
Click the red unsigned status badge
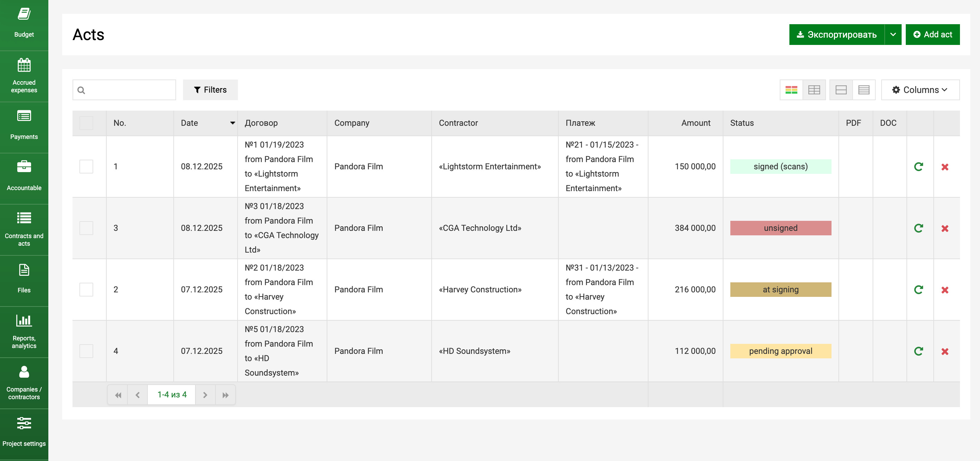coord(780,228)
